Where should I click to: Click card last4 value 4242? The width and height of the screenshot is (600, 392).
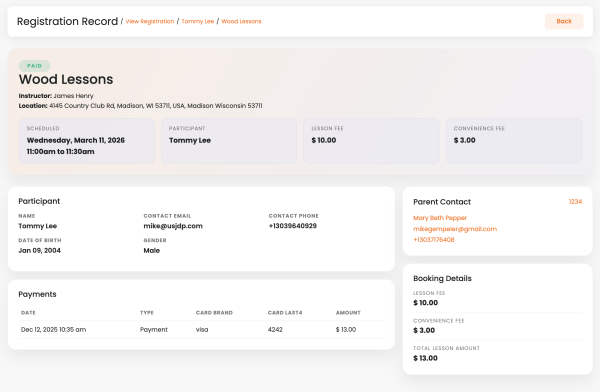[275, 330]
